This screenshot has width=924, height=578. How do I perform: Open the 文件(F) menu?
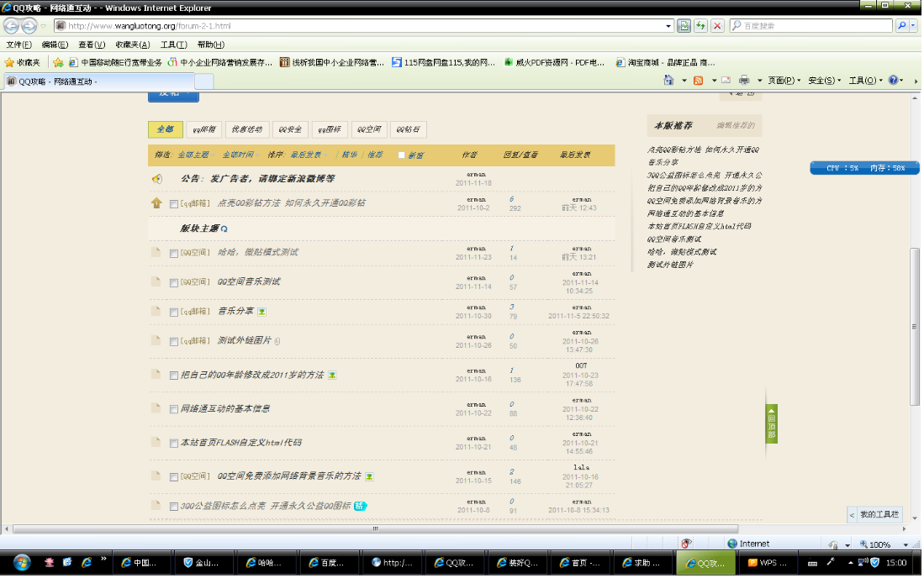(18, 45)
